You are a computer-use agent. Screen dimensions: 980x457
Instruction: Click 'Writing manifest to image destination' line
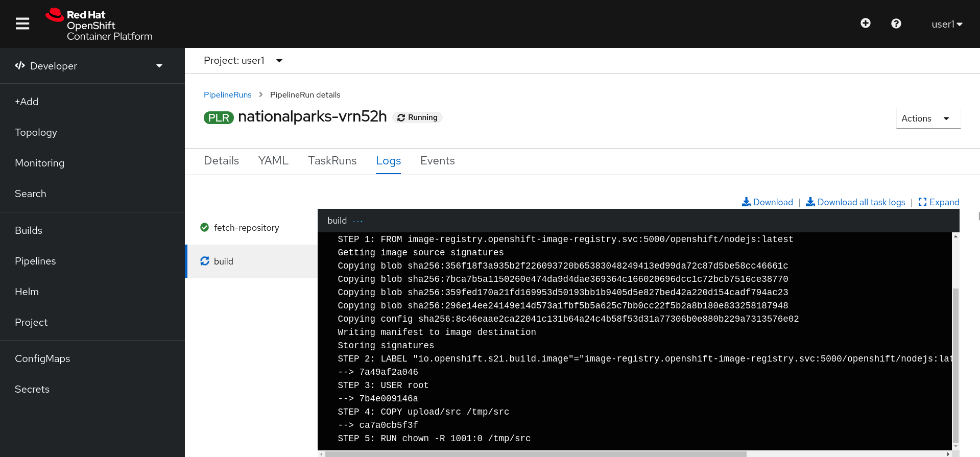pos(437,332)
